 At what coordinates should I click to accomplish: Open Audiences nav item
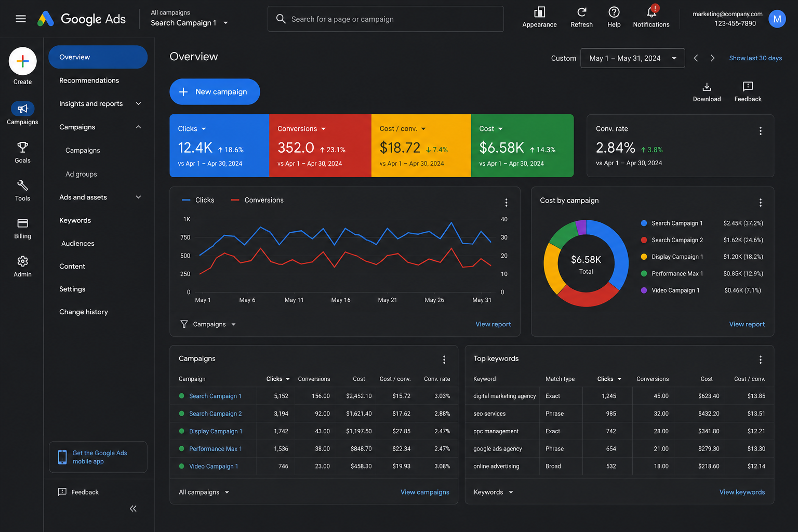[78, 244]
